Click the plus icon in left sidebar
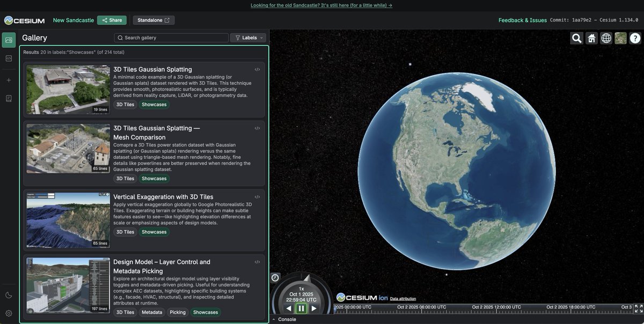Image resolution: width=644 pixels, height=324 pixels. coord(9,80)
